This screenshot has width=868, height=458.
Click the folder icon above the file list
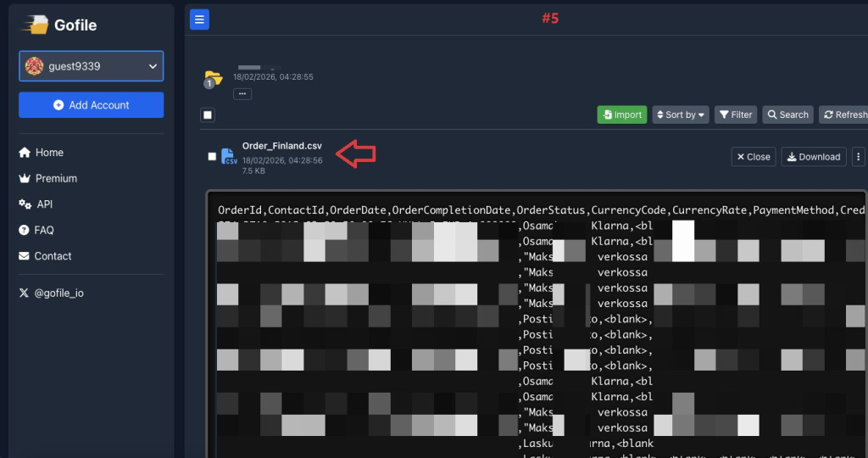pos(213,79)
